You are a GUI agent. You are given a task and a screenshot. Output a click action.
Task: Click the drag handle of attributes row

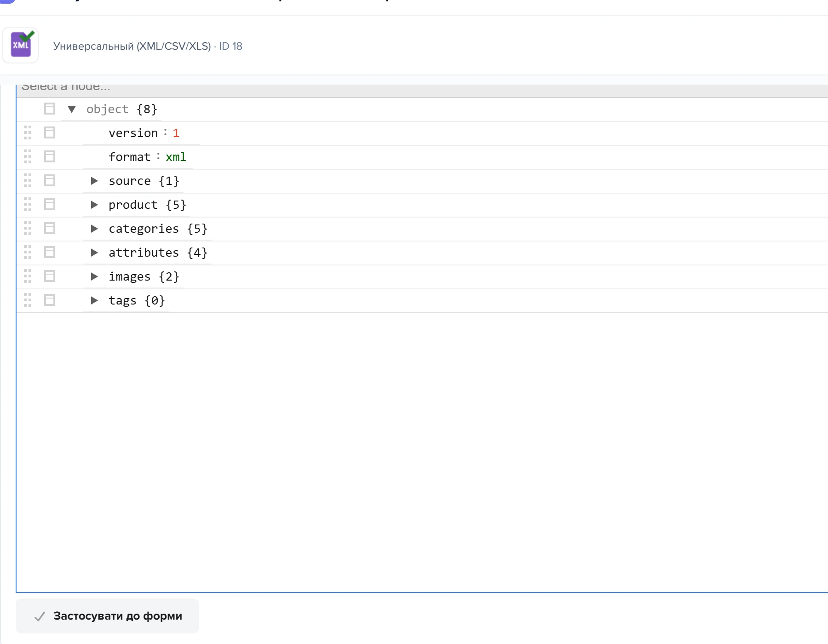28,253
